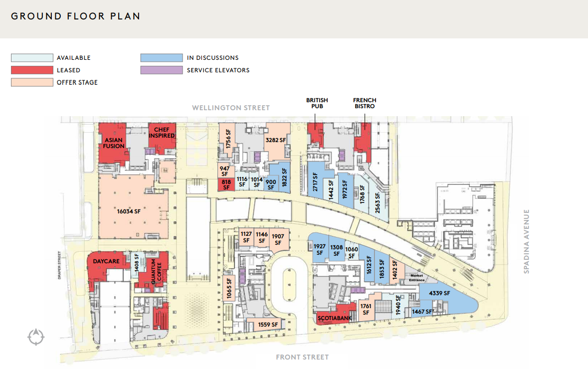Click the Offer Stage legend swatch
Image resolution: width=588 pixels, height=369 pixels.
32,82
